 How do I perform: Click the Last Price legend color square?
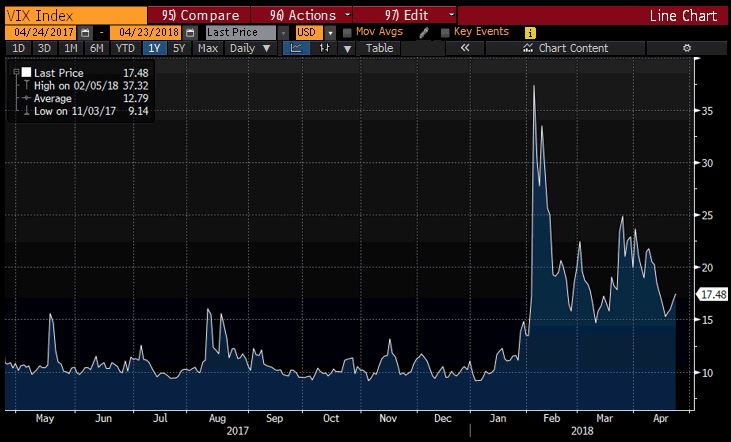click(27, 73)
